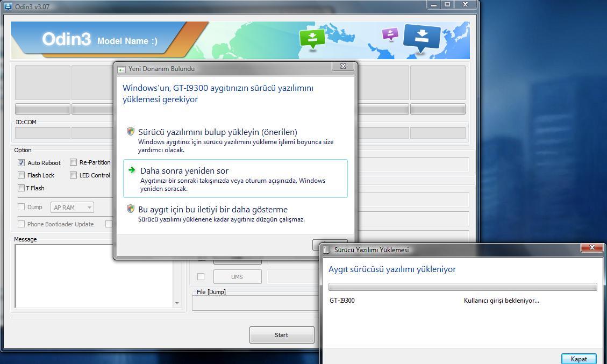Toggle the Dump checkbox
607x364 pixels.
pyautogui.click(x=22, y=207)
